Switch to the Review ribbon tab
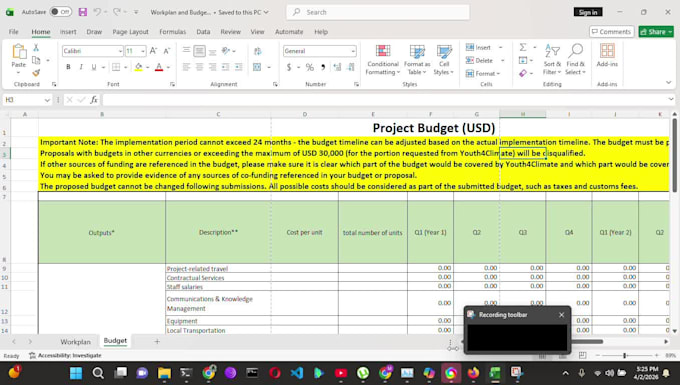Screen dimensions: 680x385 [x=230, y=32]
